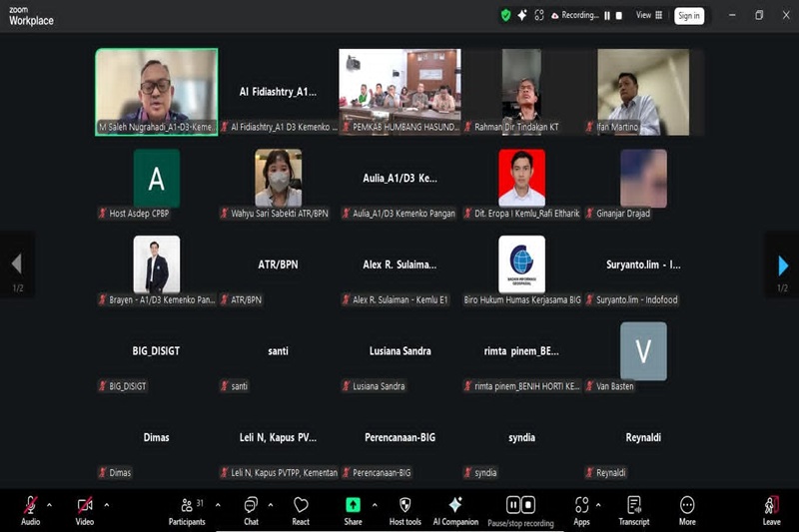Turn on camera with Video button

85,509
